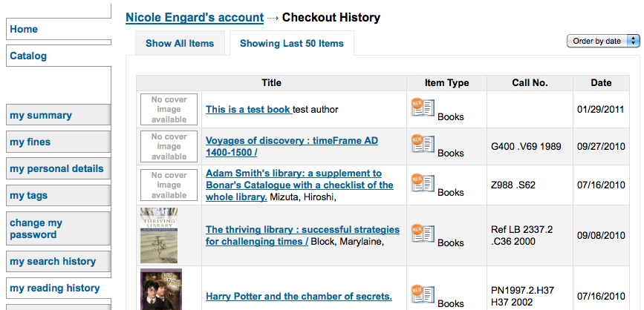
Task: Open Voyages of discovery title link
Action: [x=292, y=146]
